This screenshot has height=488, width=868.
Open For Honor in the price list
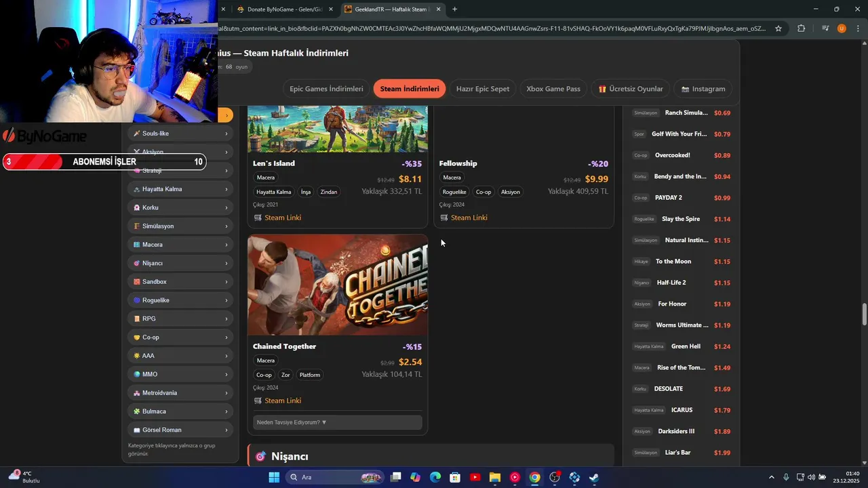point(672,304)
